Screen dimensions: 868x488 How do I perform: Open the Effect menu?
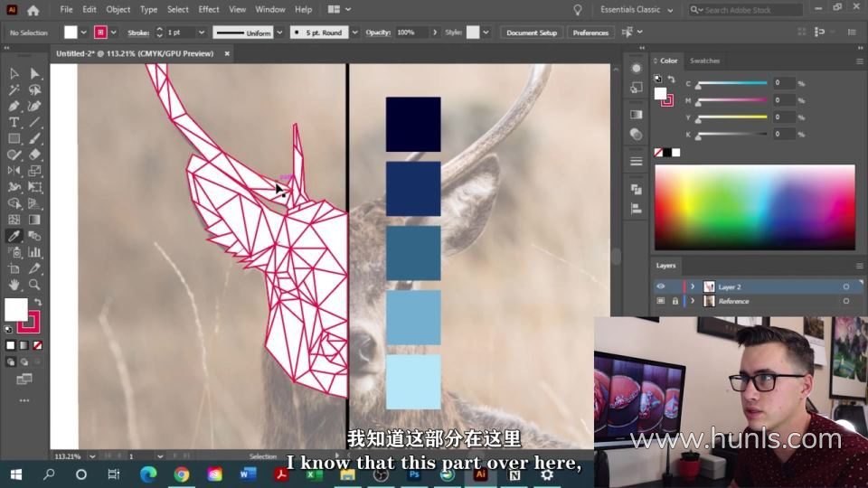pyautogui.click(x=209, y=9)
